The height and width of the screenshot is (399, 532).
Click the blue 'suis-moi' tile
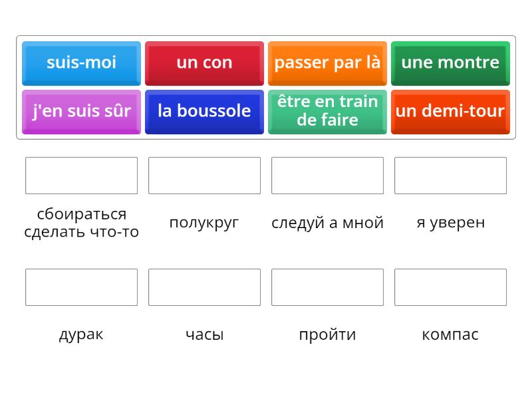click(x=81, y=63)
